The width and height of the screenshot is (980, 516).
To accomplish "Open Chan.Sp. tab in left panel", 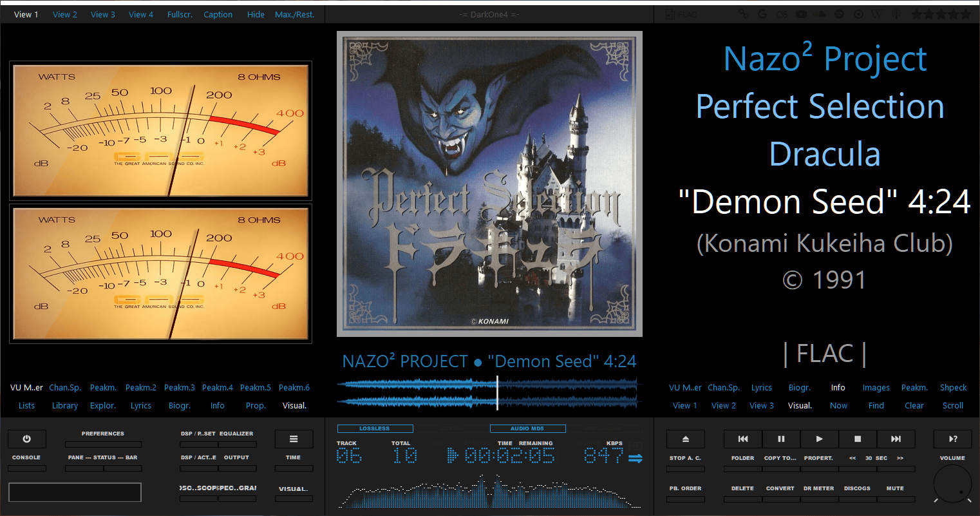I will 65,387.
